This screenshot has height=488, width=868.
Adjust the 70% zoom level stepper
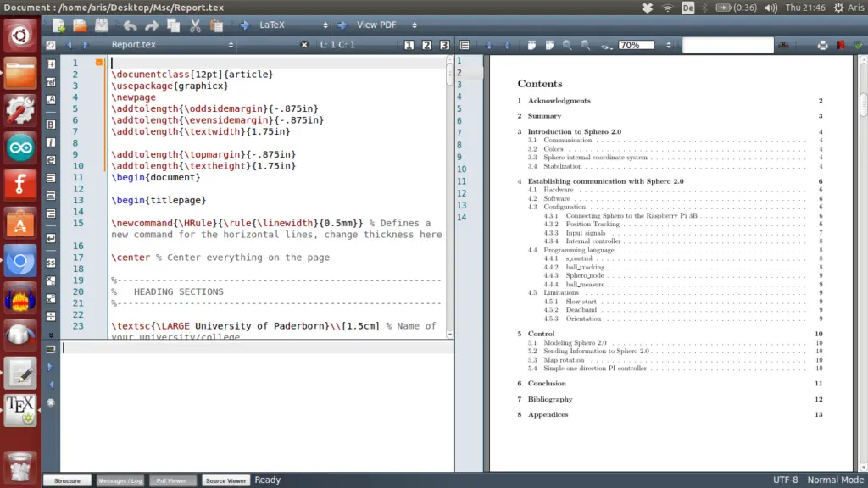pyautogui.click(x=669, y=45)
